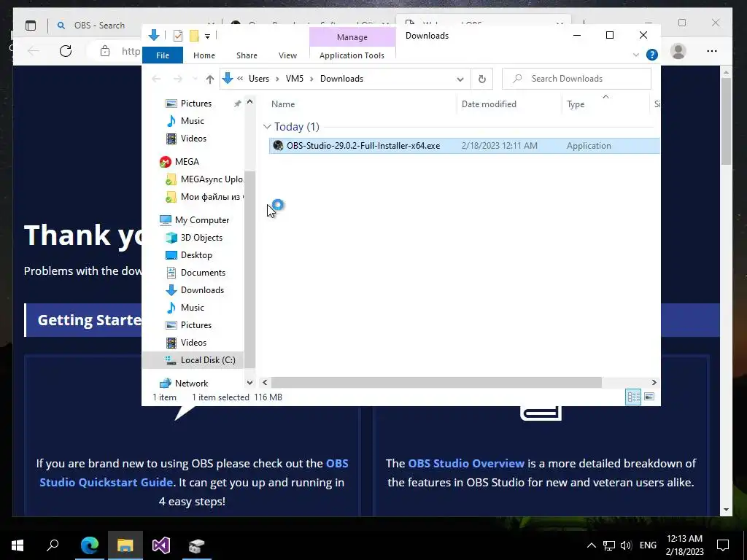Open the File ribbon tab
747x560 pixels.
point(163,55)
